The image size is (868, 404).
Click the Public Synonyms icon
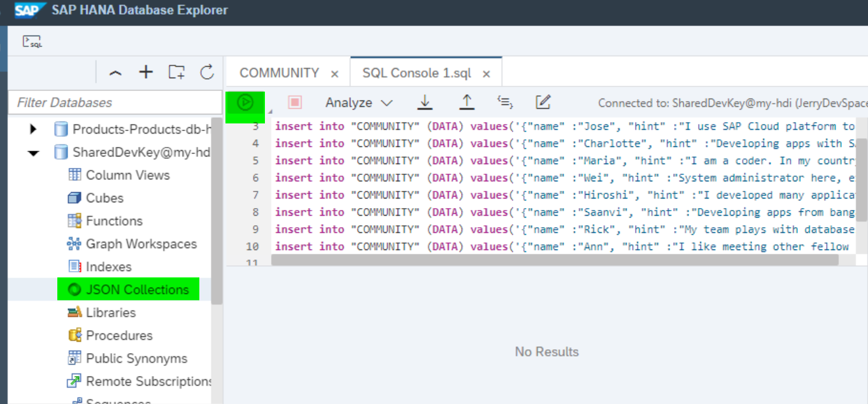click(x=75, y=358)
